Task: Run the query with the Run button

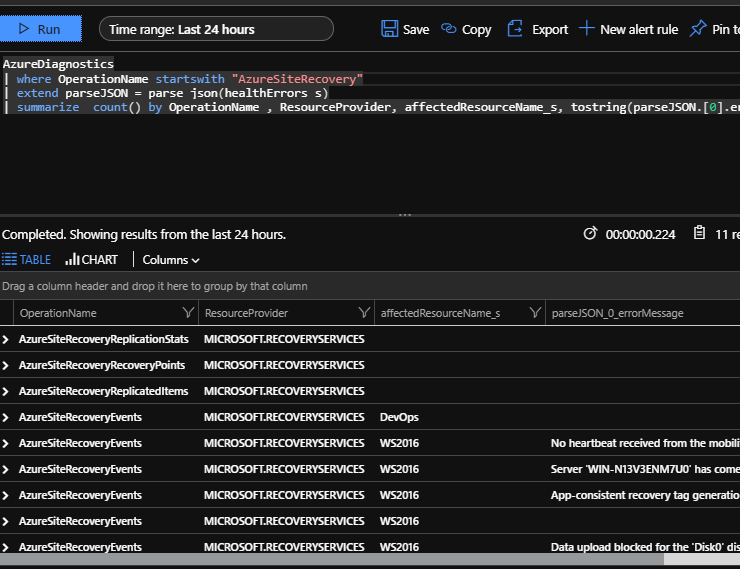Action: pyautogui.click(x=40, y=29)
